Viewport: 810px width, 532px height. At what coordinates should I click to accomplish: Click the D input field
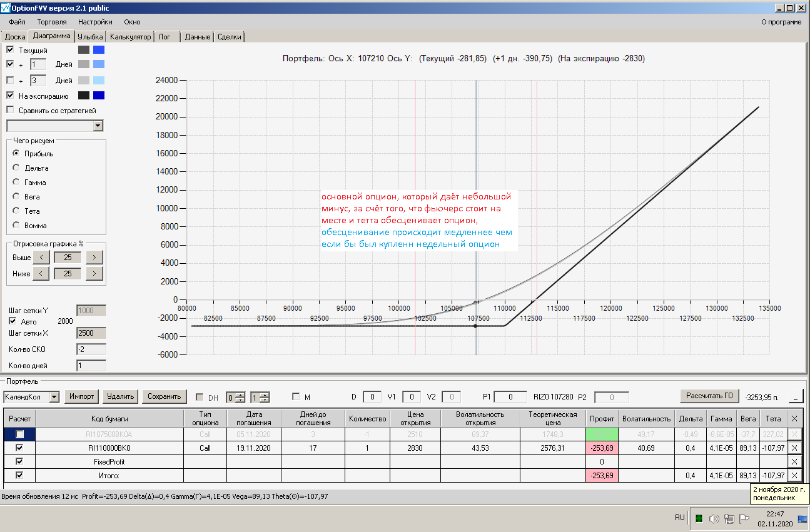click(372, 396)
